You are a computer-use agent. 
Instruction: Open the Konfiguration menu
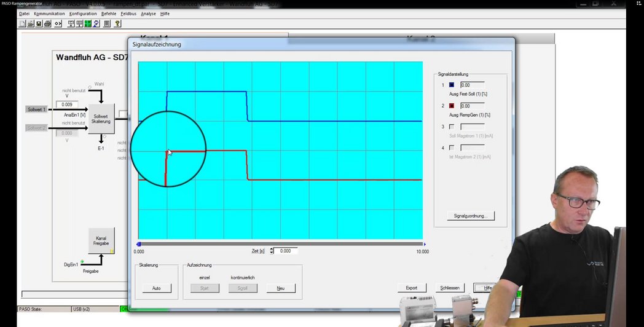[x=83, y=14]
